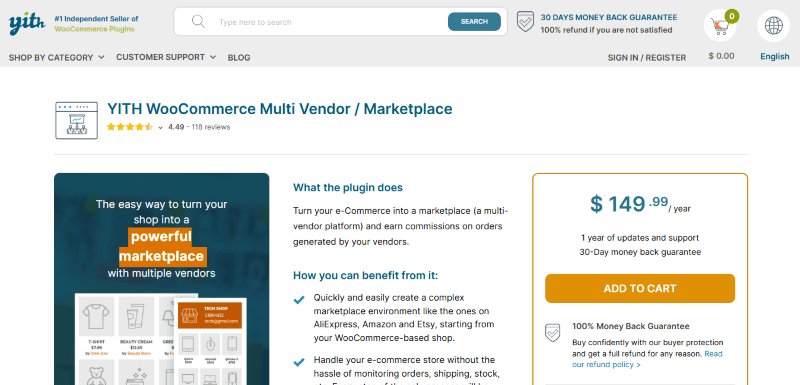The height and width of the screenshot is (385, 800).
Task: Click the 4.49 rating value
Action: tap(176, 127)
